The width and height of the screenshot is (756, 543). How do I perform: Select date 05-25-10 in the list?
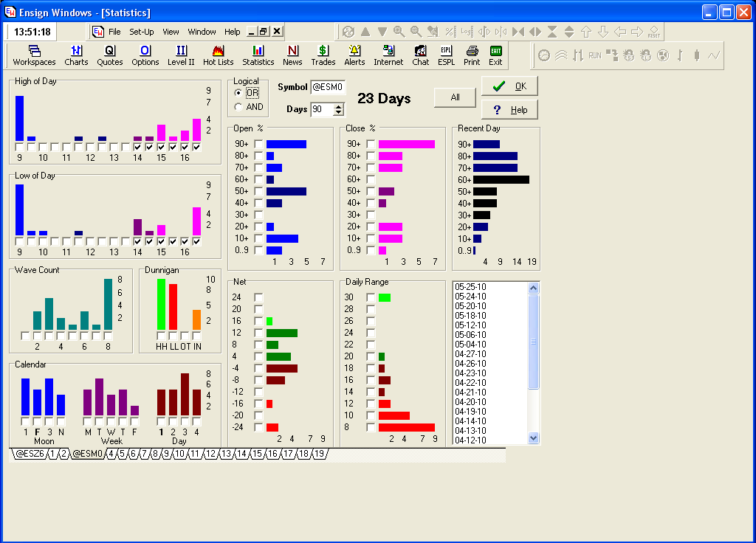click(x=470, y=287)
